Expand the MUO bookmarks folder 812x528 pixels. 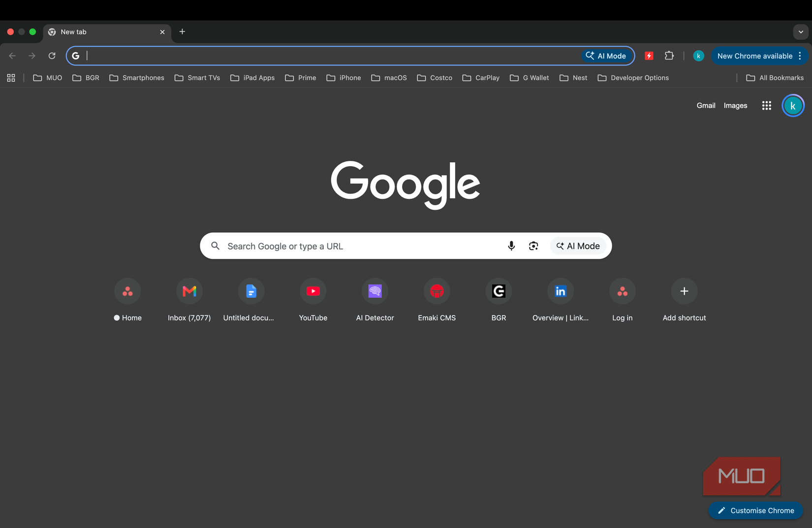[48, 78]
